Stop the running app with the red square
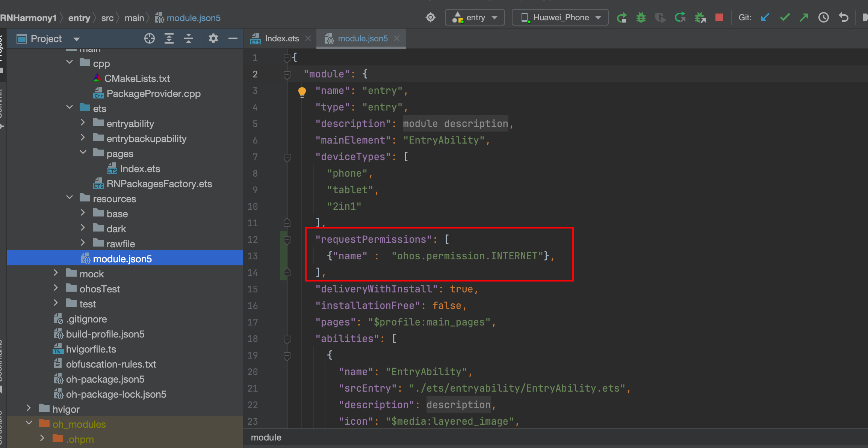Screen dimensions: 868x448 pos(719,18)
